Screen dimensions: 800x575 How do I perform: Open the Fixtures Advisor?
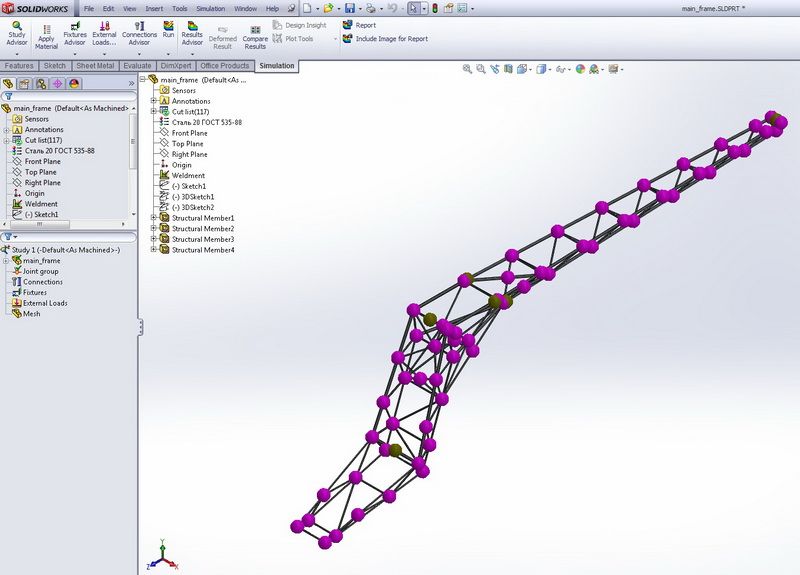click(x=74, y=34)
